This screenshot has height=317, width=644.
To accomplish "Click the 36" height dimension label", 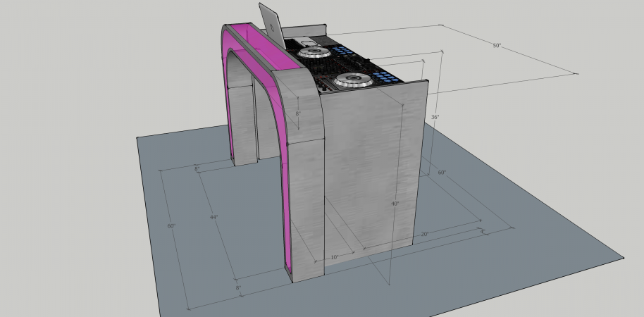I will pos(435,117).
